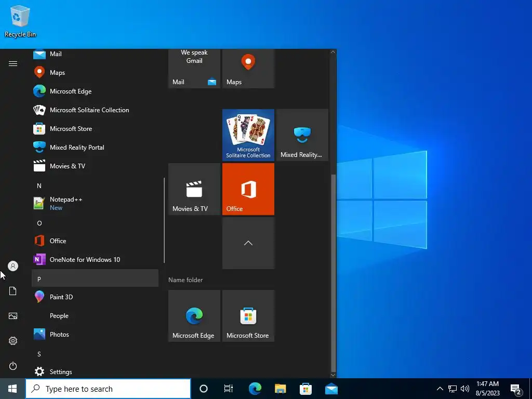The width and height of the screenshot is (532, 399).
Task: Open Mail from the app list
Action: point(95,54)
